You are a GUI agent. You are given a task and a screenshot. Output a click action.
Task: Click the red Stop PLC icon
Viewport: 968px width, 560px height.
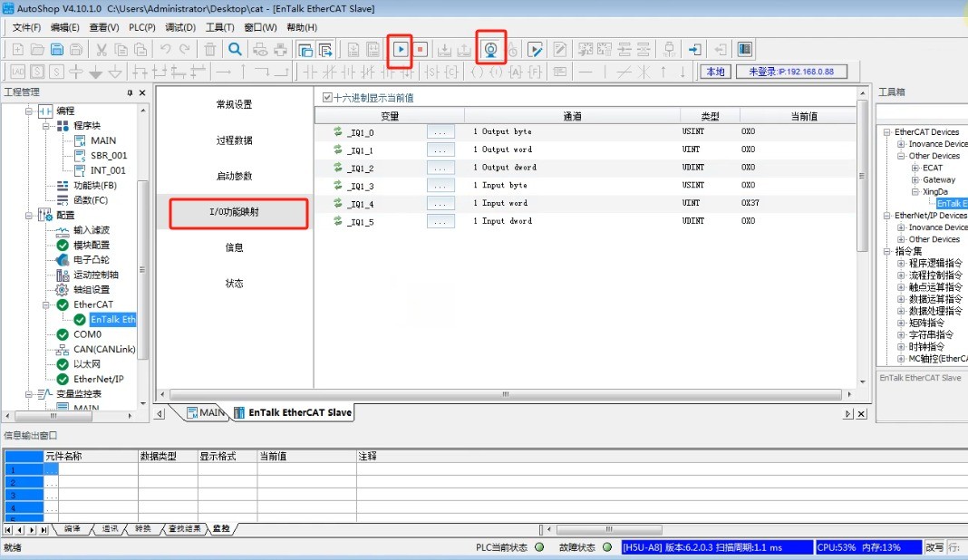pos(421,50)
